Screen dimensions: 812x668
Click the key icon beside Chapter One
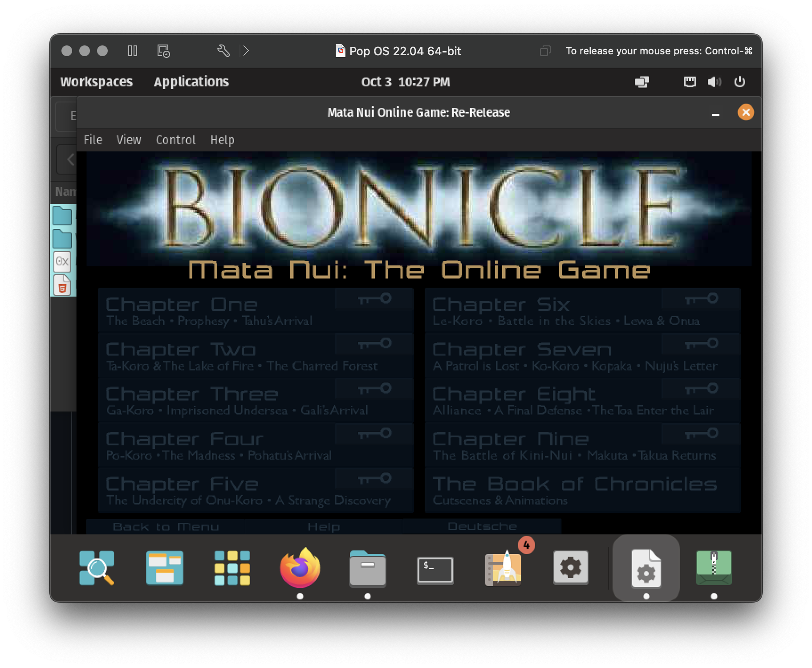[374, 298]
